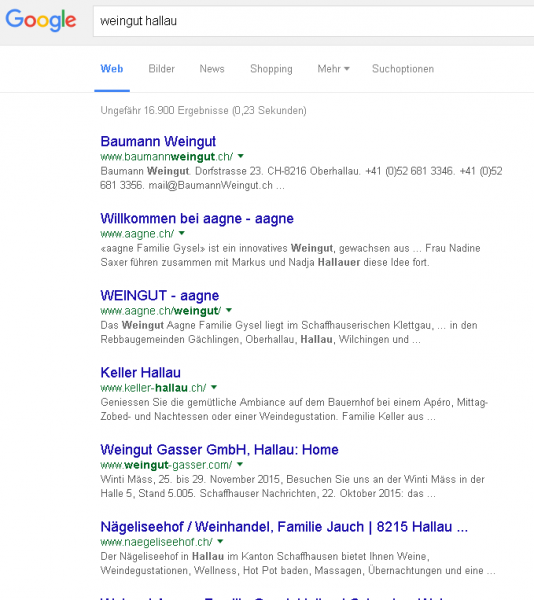Switch to the Bilder tab
Viewport: 534px width, 600px height.
161,69
